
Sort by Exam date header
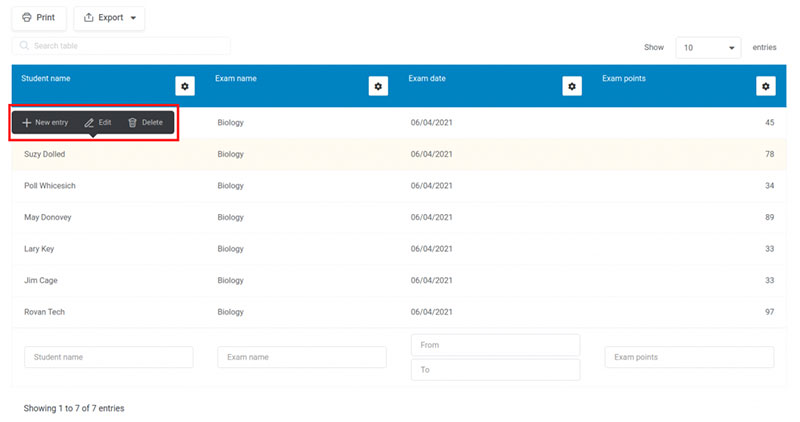point(427,78)
